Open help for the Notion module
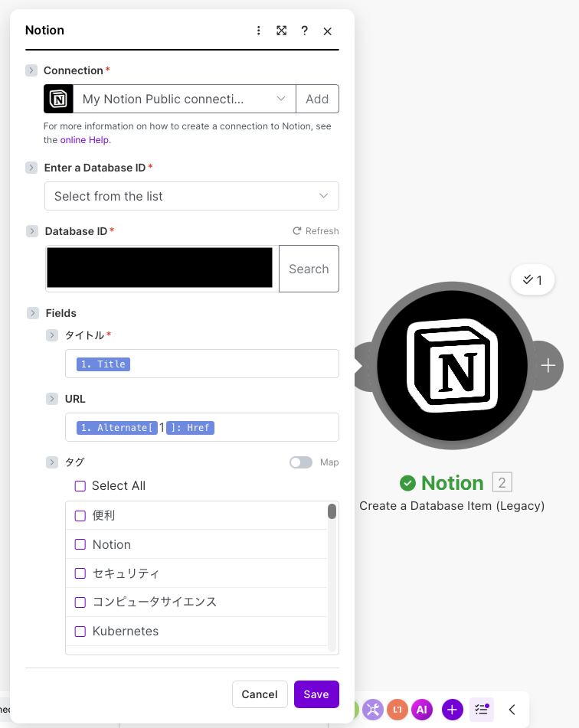The width and height of the screenshot is (579, 728). click(304, 31)
